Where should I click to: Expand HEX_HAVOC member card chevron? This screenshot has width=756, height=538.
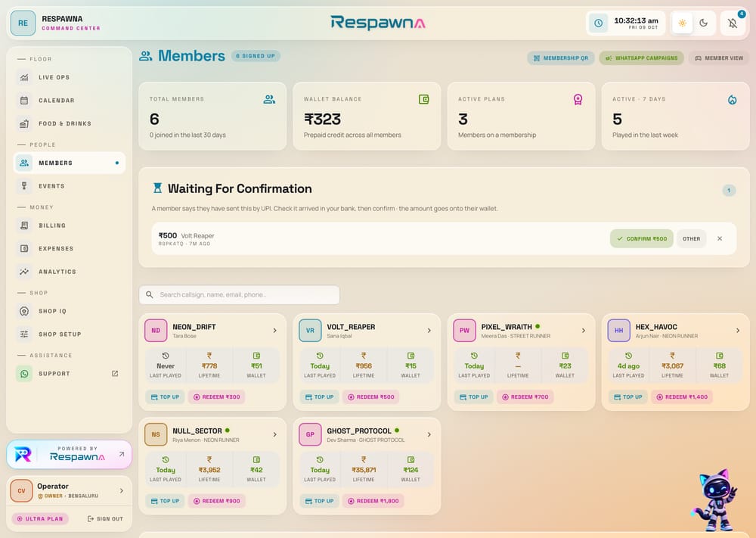point(738,331)
